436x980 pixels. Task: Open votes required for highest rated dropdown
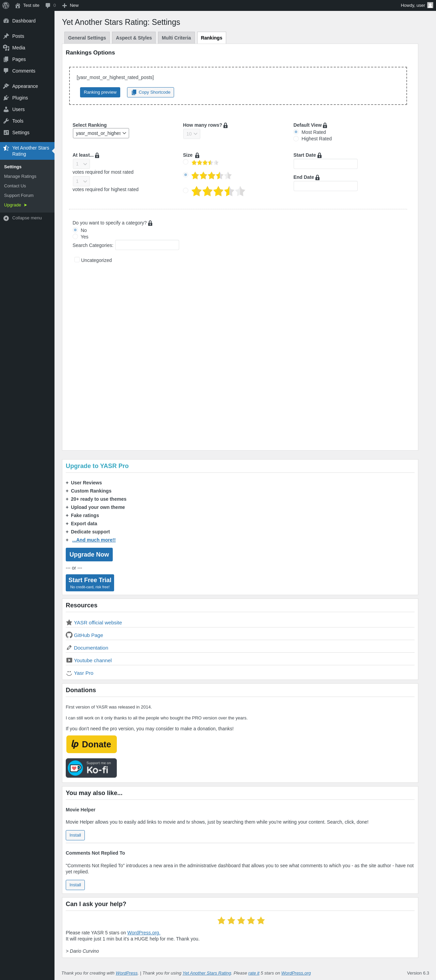[81, 182]
